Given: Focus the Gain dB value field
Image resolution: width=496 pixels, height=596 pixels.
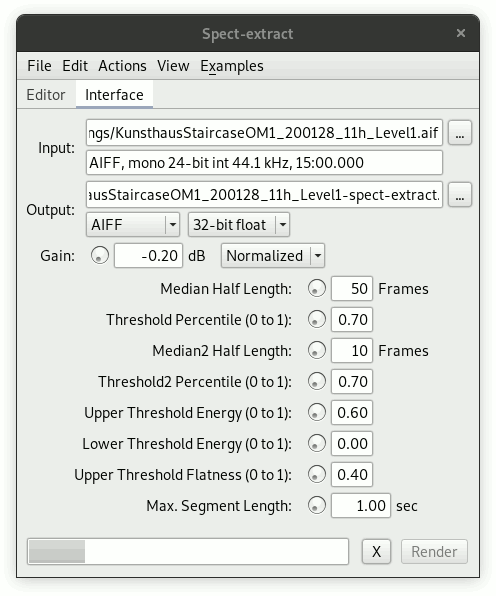Looking at the screenshot, I should (149, 255).
